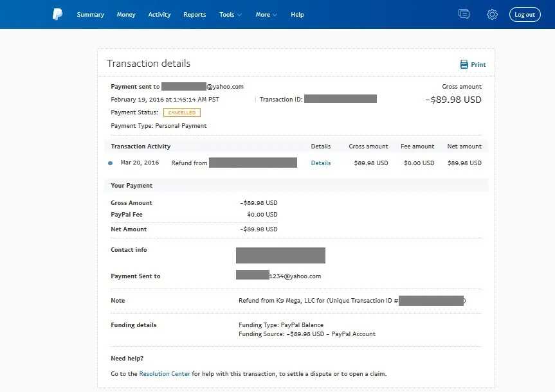Click the Refund from K9 Mega note text

tap(315, 301)
